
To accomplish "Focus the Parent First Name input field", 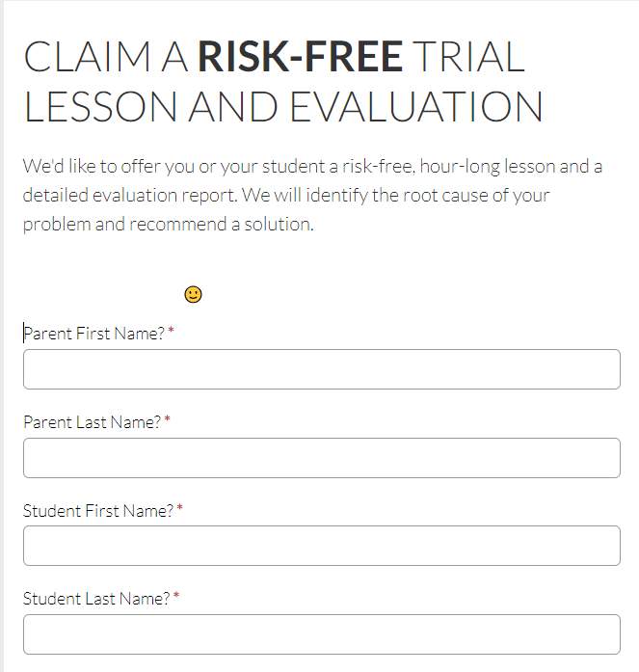I will [x=322, y=369].
